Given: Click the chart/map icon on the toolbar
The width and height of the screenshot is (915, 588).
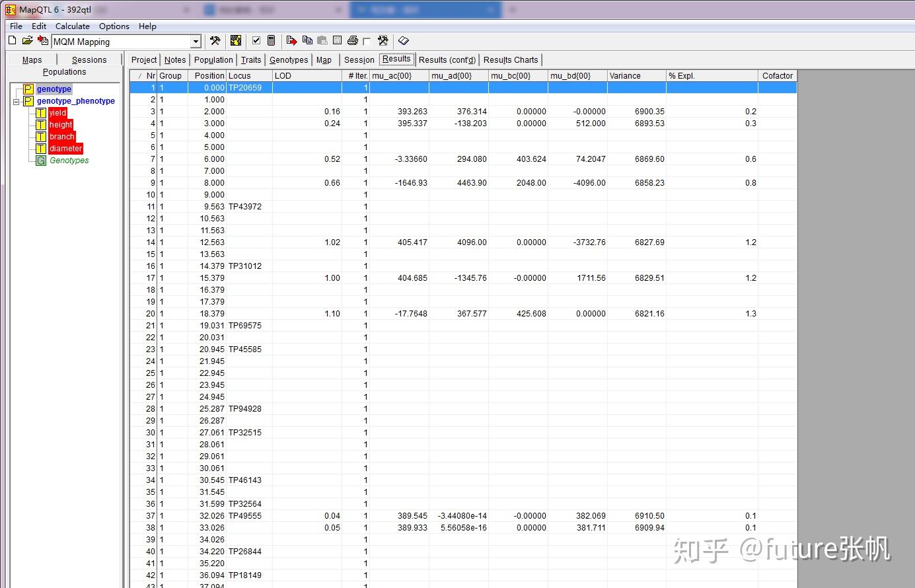Looking at the screenshot, I should coord(235,40).
